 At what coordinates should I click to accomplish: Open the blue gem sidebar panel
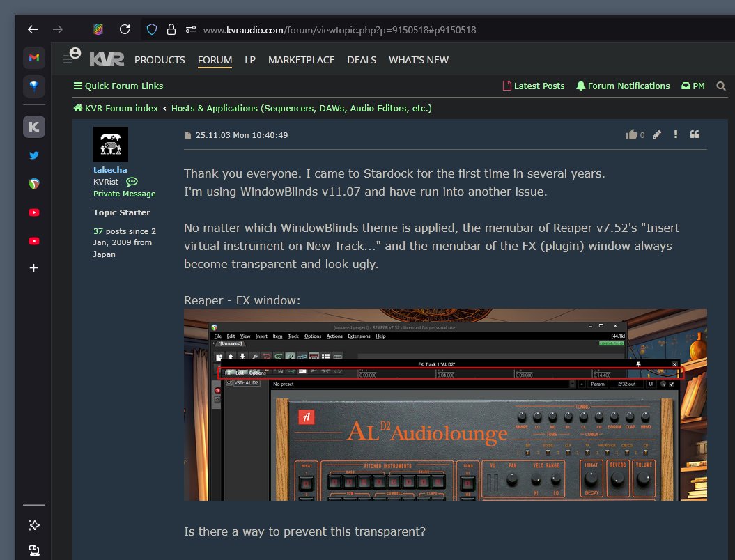[x=33, y=86]
